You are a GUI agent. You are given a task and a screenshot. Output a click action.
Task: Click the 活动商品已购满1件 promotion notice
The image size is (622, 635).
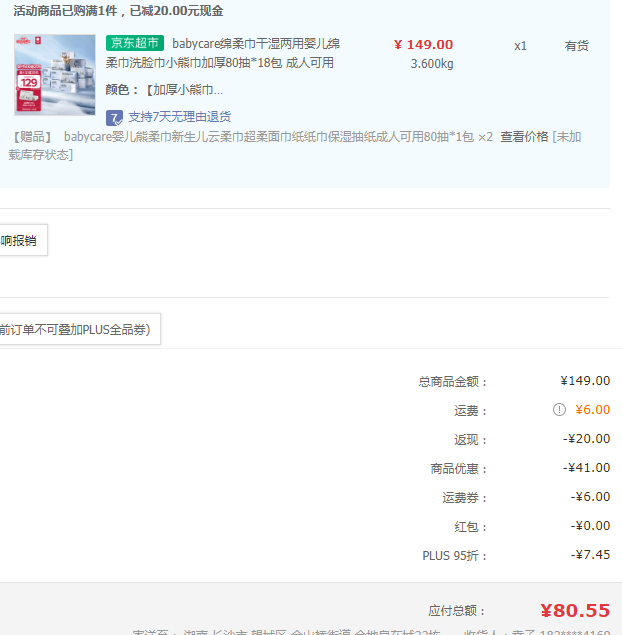click(x=118, y=11)
